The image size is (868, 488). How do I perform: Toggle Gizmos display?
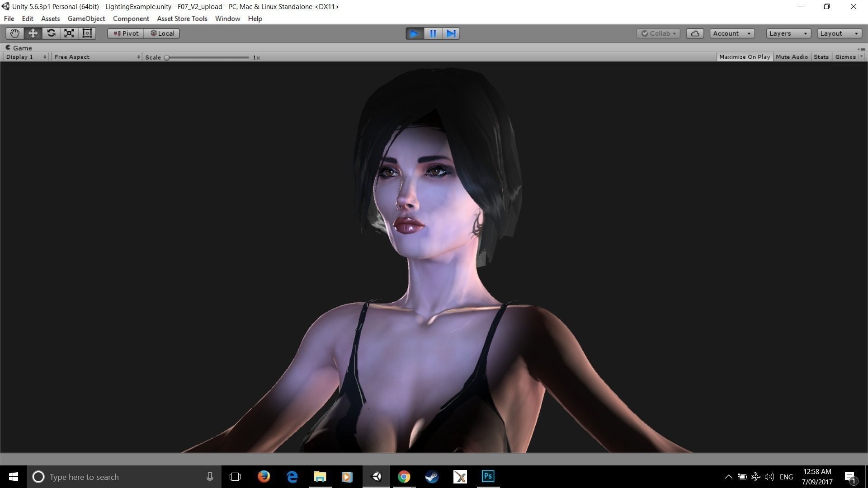(x=845, y=57)
